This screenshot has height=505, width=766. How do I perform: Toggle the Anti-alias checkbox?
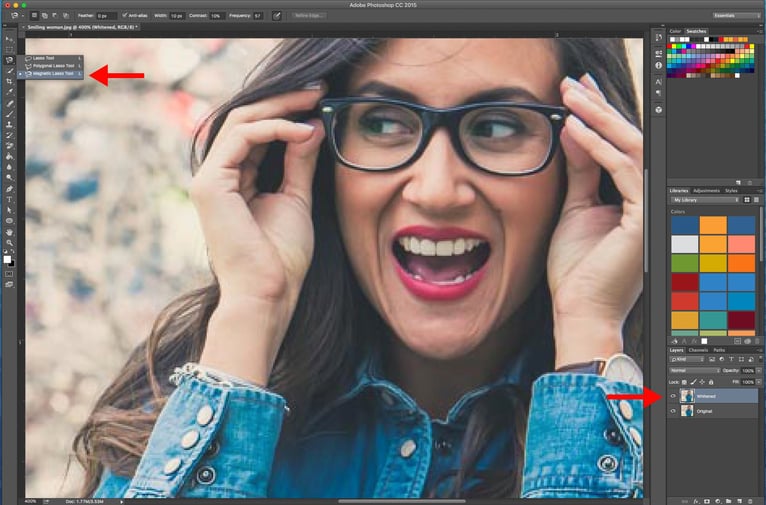(x=125, y=16)
